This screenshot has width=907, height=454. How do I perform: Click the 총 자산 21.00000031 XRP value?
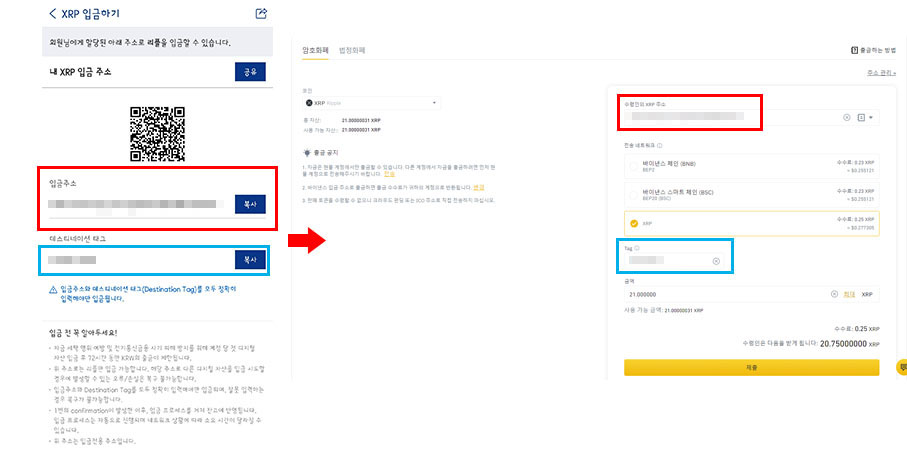361,120
